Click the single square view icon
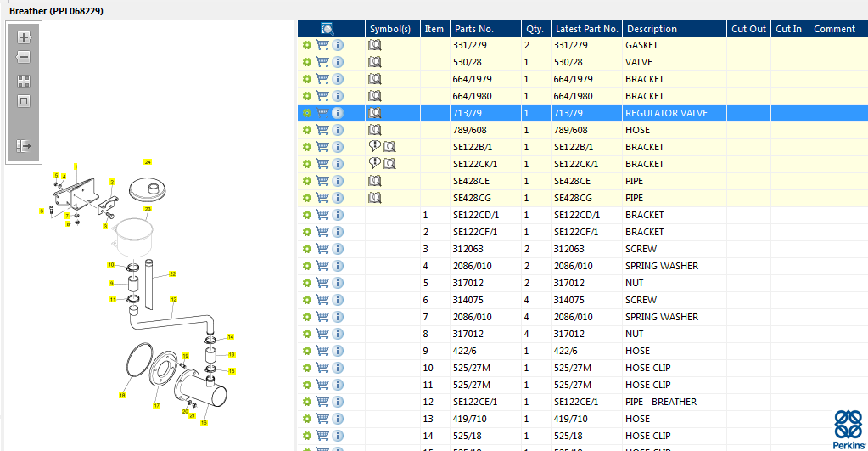The image size is (868, 451). point(23,101)
